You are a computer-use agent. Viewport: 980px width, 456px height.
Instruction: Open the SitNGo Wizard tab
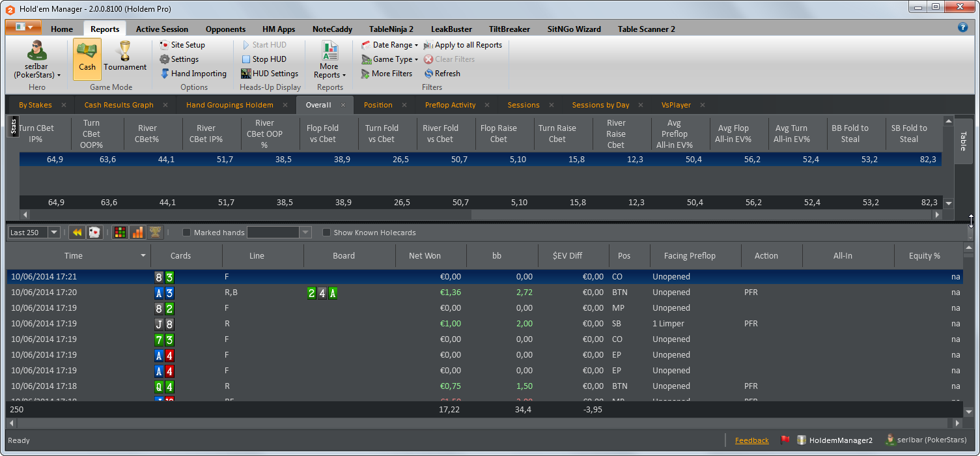tap(574, 29)
